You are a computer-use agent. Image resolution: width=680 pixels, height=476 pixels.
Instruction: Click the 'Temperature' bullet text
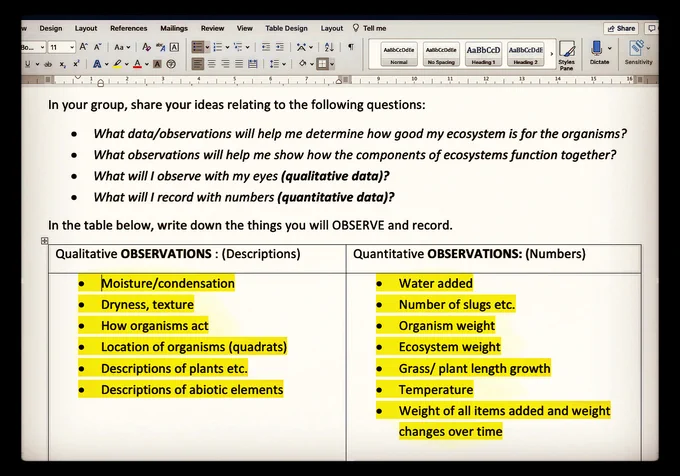click(x=436, y=390)
